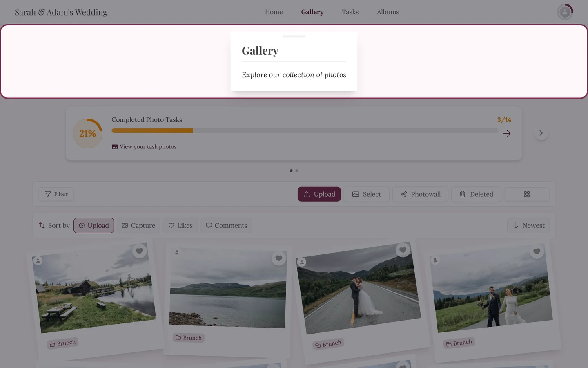Click Brunch tag under couple kissing photo

point(328,344)
